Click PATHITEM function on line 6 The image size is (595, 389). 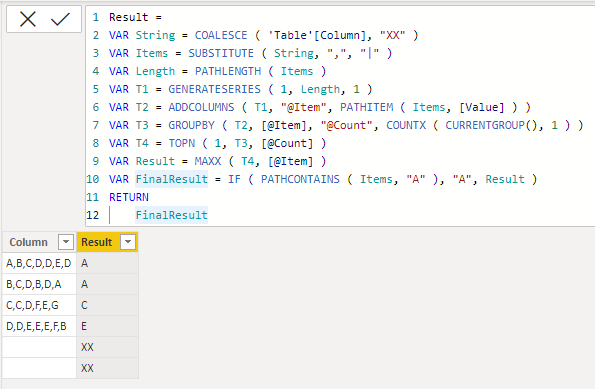(366, 107)
